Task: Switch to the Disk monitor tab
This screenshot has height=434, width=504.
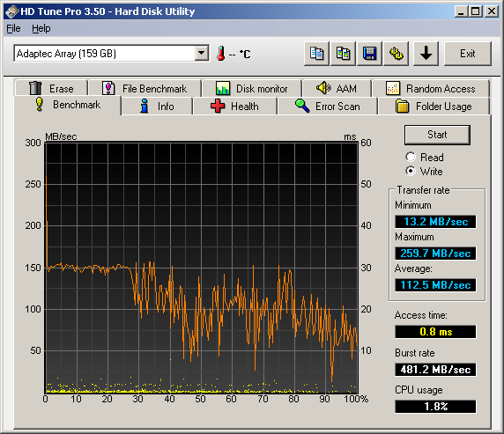Action: click(252, 88)
